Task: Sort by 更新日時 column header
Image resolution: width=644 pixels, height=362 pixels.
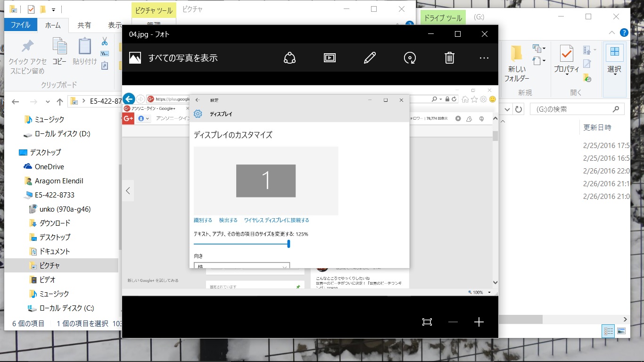Action: [x=597, y=128]
